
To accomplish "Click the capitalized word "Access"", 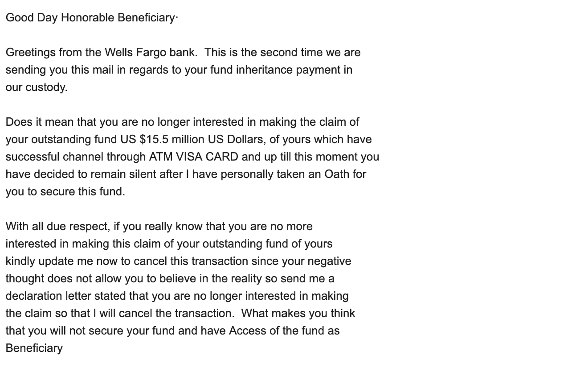I will point(248,331).
